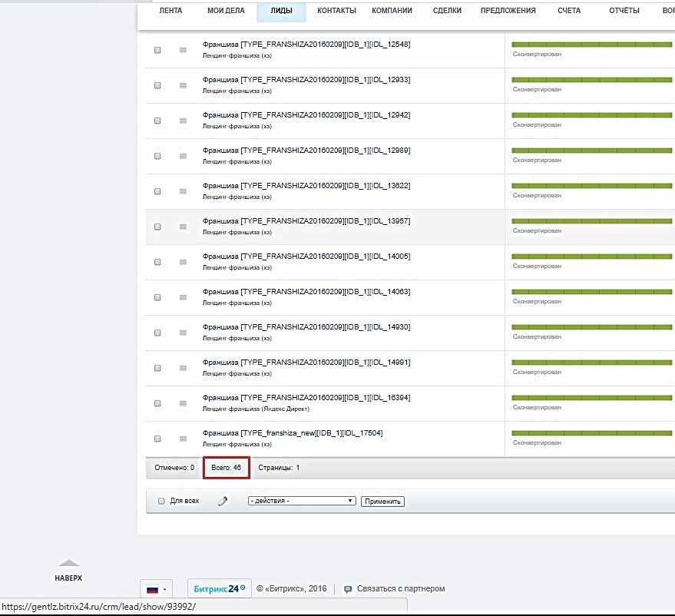
Task: Open row menu icon for lead IDL_12989
Action: (183, 156)
